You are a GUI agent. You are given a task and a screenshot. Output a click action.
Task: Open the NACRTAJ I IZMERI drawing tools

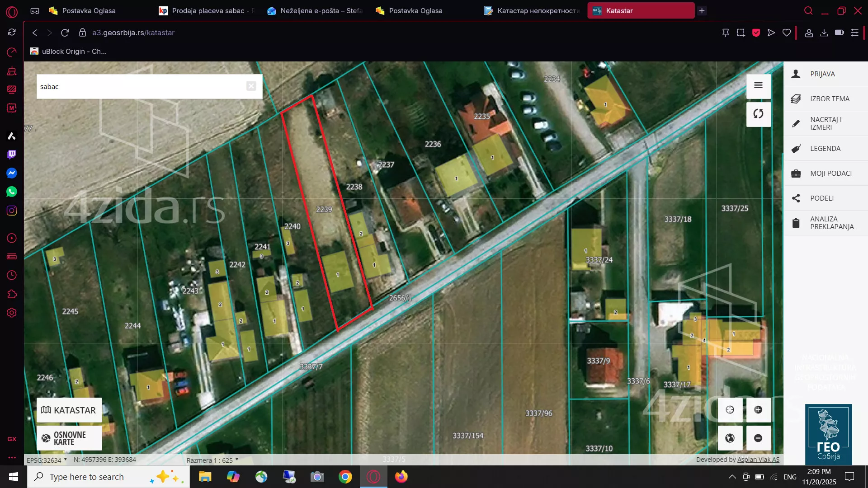click(825, 123)
